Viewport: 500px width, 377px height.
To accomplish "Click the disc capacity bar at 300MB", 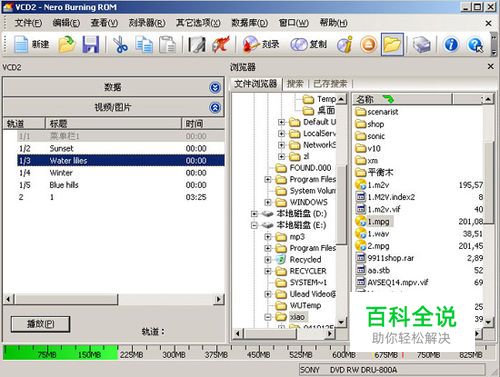I will pyautogui.click(x=173, y=354).
